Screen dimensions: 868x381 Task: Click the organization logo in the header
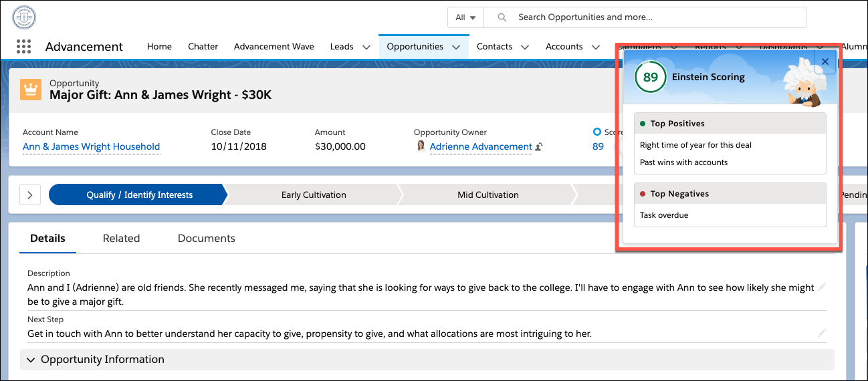coord(24,17)
